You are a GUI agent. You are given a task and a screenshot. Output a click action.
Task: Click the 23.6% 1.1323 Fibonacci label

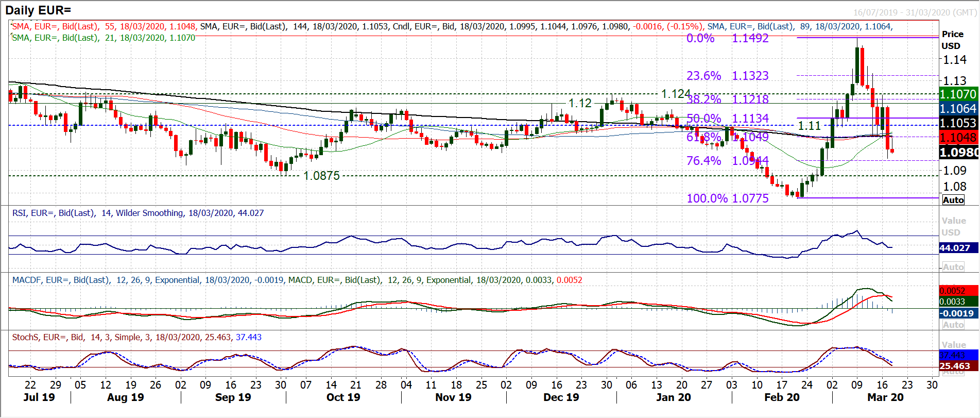(x=727, y=76)
